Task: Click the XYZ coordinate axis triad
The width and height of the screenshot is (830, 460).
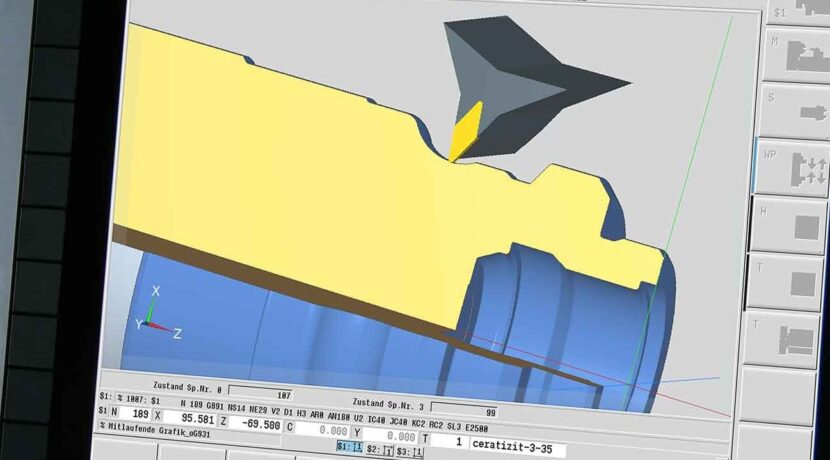Action: pos(157,313)
